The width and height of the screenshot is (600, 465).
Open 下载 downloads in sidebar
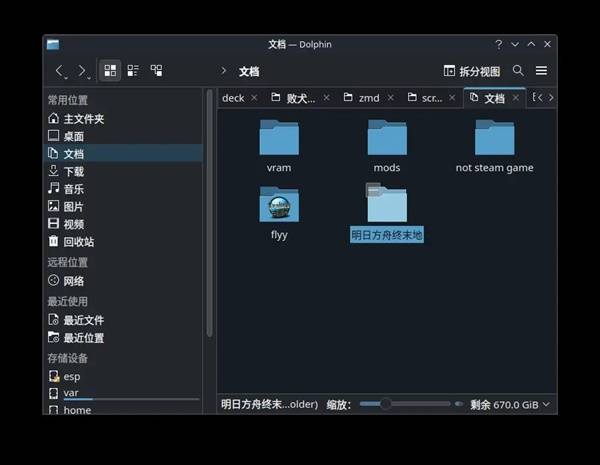tap(73, 171)
